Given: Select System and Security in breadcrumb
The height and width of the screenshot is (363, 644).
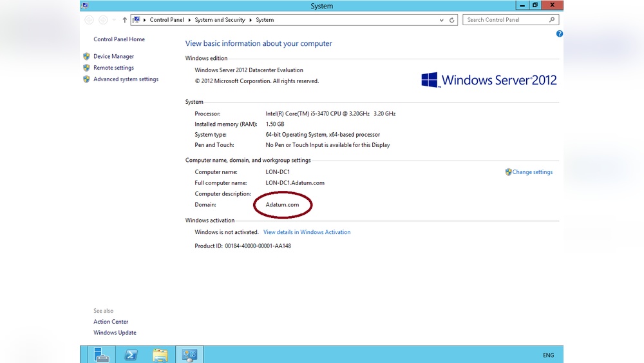Looking at the screenshot, I should click(x=220, y=20).
